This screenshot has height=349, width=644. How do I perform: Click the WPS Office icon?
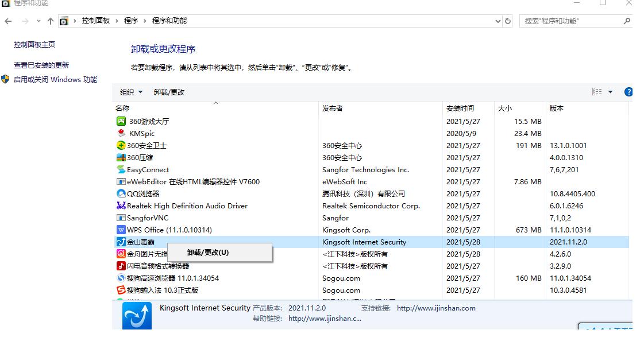point(121,230)
